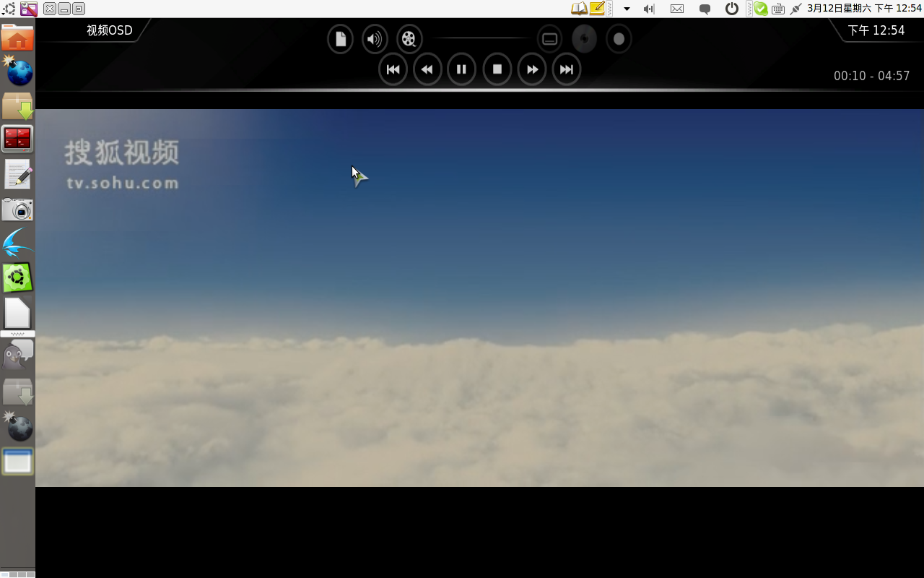
Task: Open the red terminal windows launcher icon
Action: click(x=17, y=139)
